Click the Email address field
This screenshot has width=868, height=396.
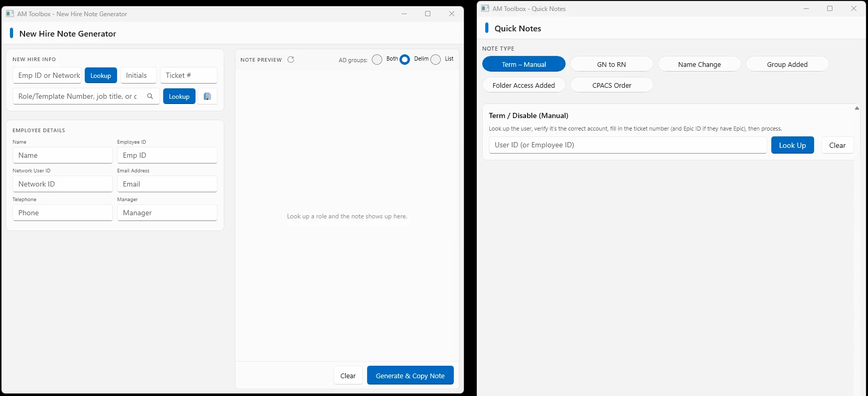[167, 184]
